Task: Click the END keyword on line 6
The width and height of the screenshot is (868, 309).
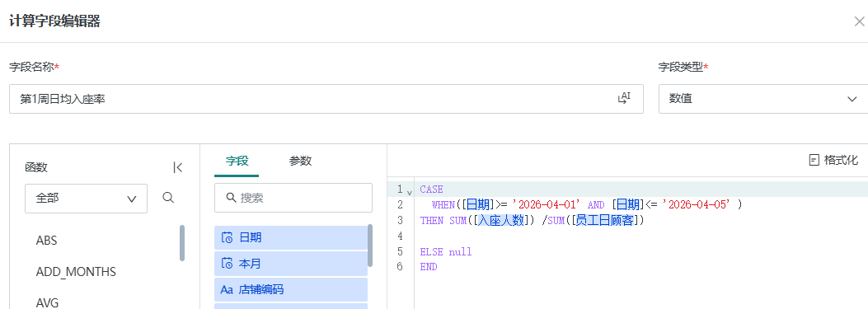Action: click(429, 267)
